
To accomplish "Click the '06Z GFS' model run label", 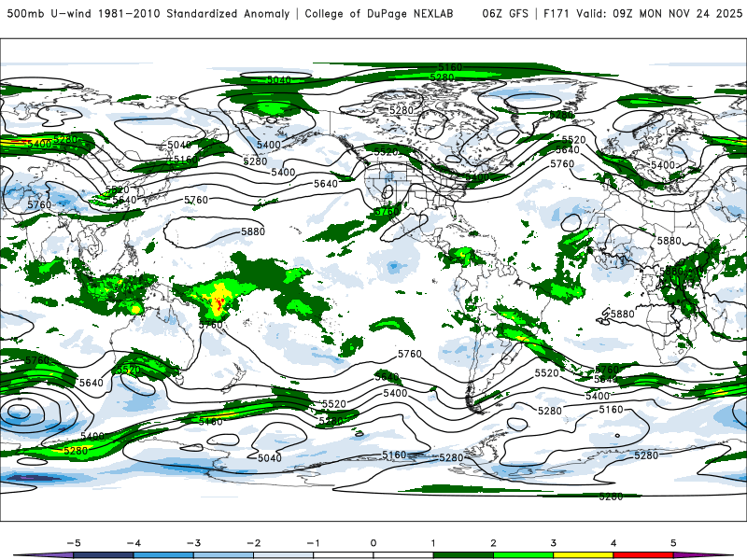I will (505, 13).
